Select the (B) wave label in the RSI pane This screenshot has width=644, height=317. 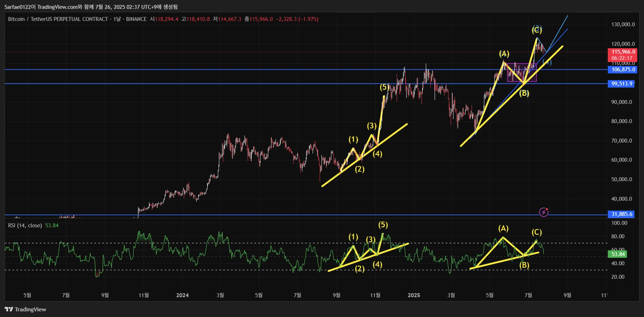click(x=524, y=265)
